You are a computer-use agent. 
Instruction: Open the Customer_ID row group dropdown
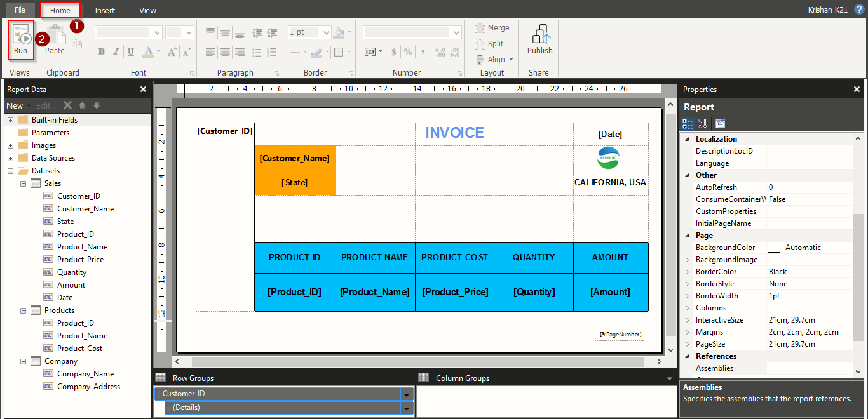tap(405, 394)
